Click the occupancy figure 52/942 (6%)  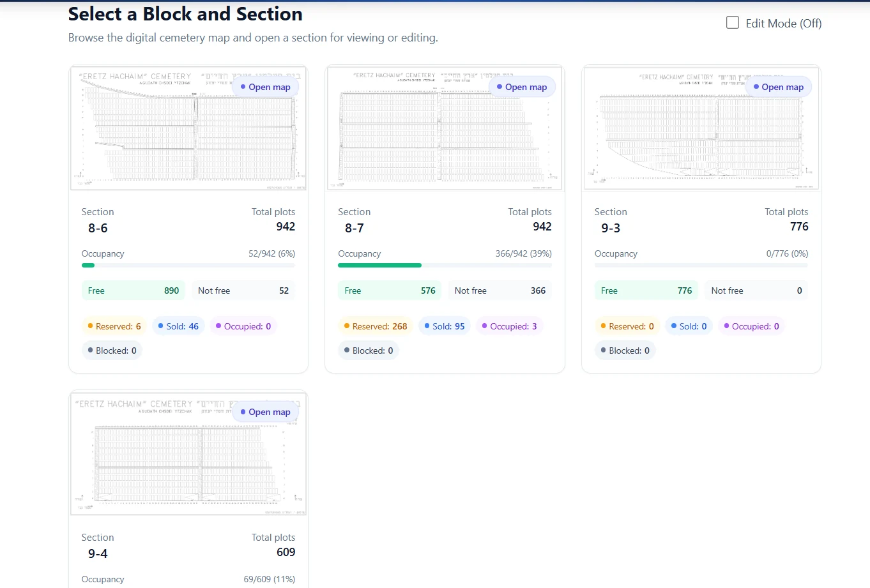pyautogui.click(x=271, y=253)
